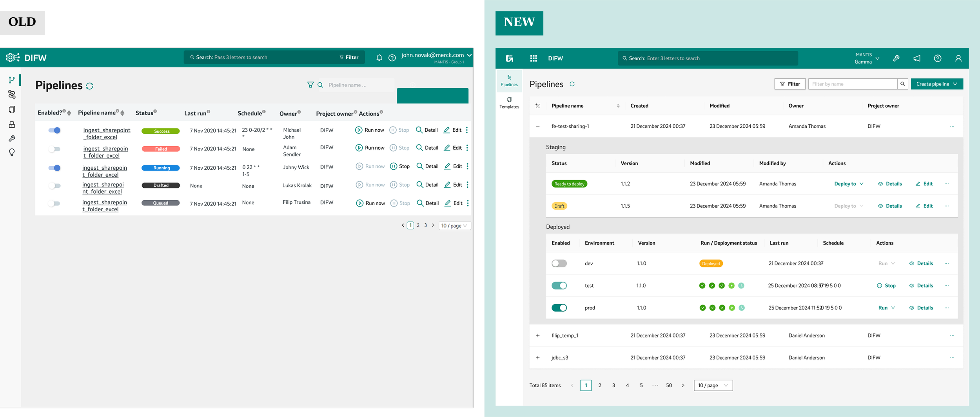Open announcements megaphone in new header
980x417 pixels.
pyautogui.click(x=917, y=58)
